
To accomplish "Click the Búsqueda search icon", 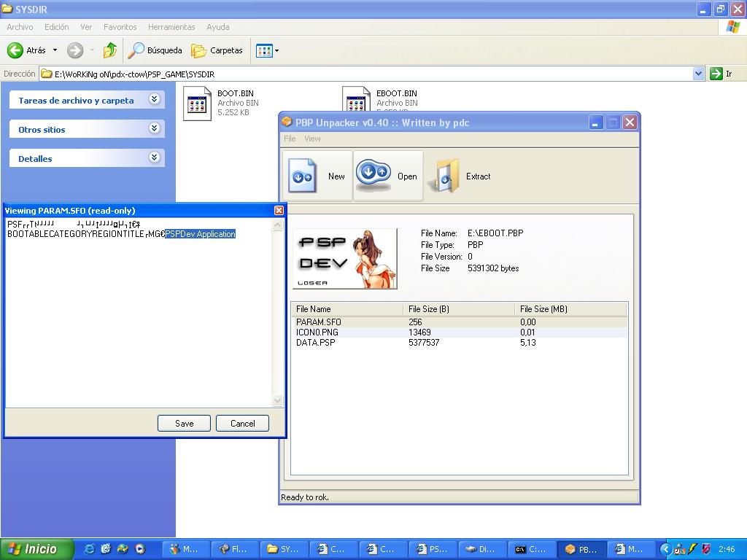I will click(x=136, y=50).
